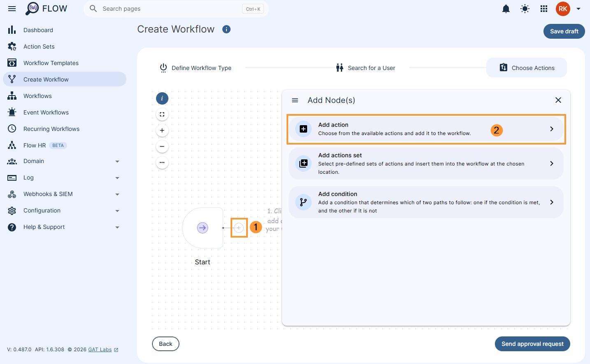The width and height of the screenshot is (590, 364).
Task: Open Flow HR beta section
Action: [65, 145]
